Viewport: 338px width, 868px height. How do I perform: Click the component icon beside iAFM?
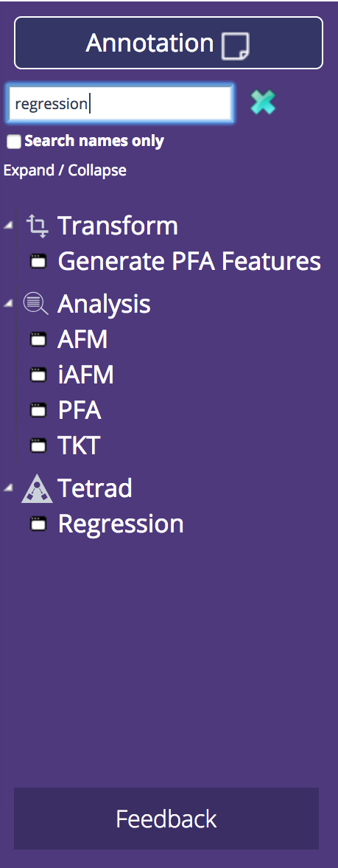tap(38, 375)
